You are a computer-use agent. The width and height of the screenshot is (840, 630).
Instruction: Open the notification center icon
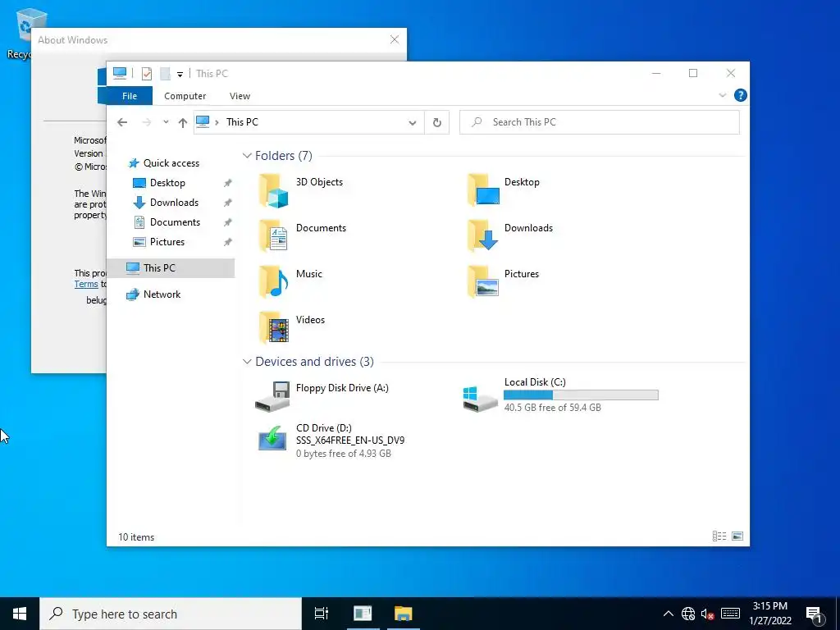pyautogui.click(x=815, y=614)
